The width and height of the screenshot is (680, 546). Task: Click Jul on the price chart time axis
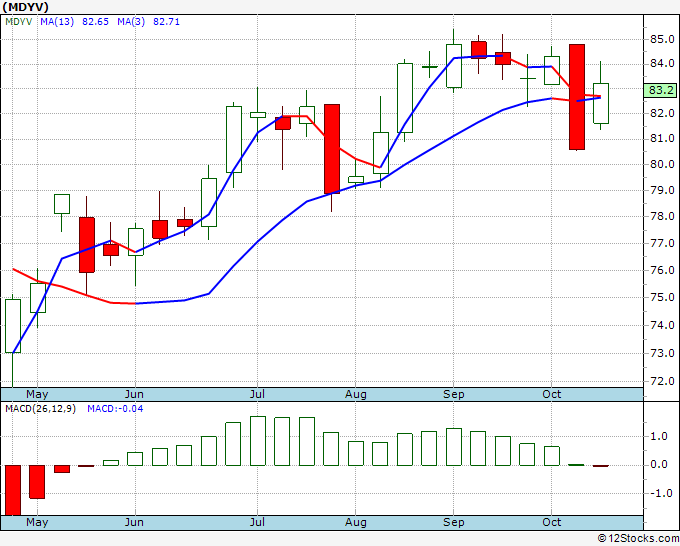pyautogui.click(x=257, y=395)
